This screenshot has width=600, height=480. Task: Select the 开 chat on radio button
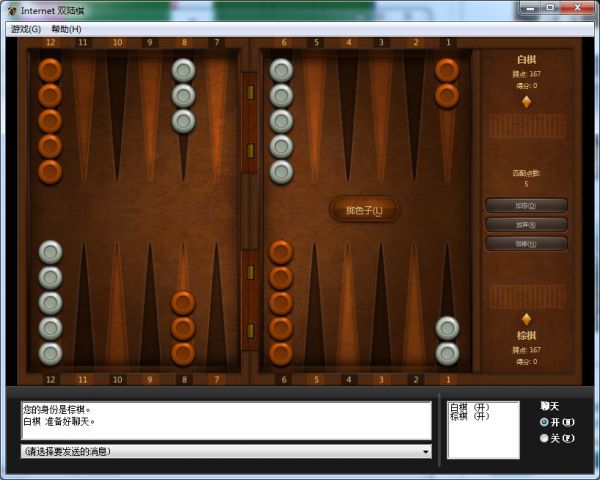click(544, 422)
